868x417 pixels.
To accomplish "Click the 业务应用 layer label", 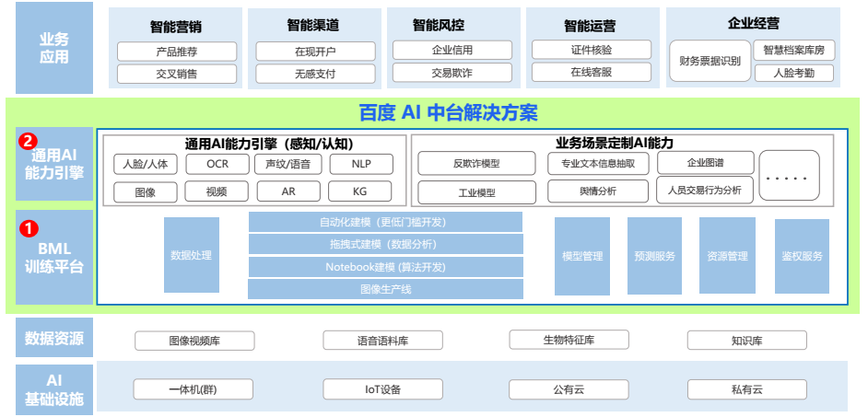I will point(54,48).
